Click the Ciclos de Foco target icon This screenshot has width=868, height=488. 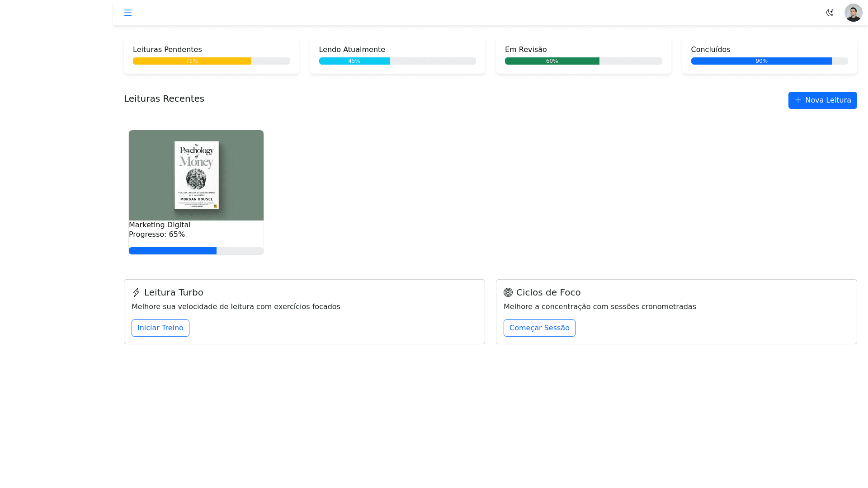508,292
